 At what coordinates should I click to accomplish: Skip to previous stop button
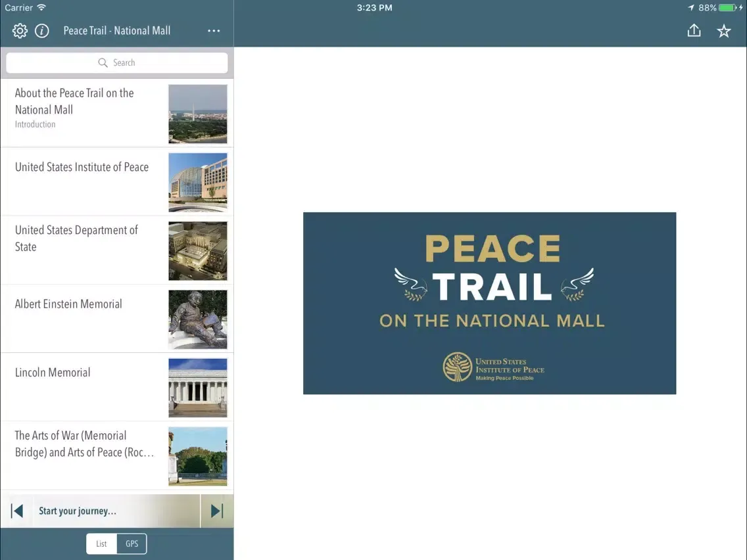click(x=17, y=511)
